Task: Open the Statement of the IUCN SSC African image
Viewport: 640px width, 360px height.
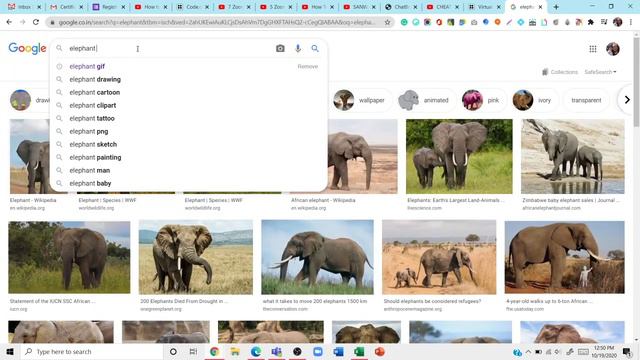Action: (69, 257)
